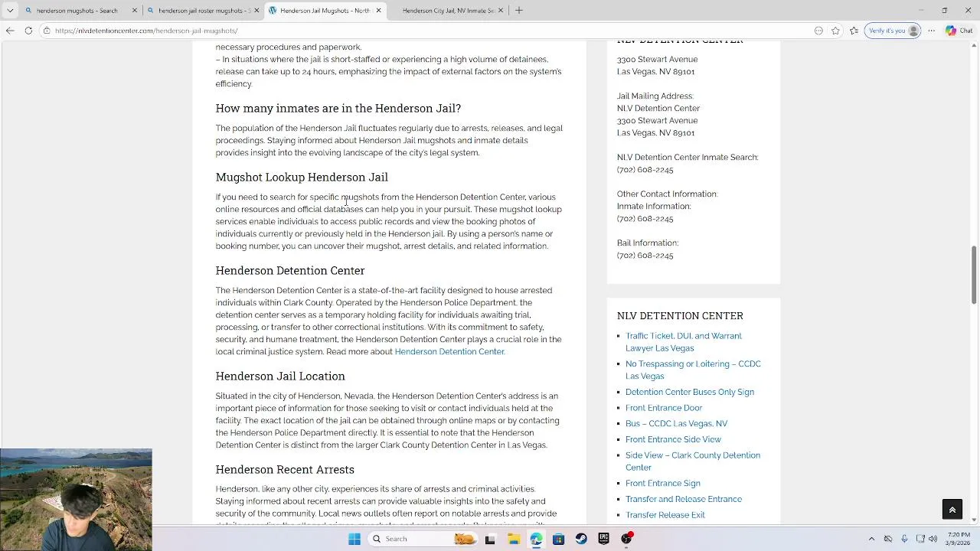The width and height of the screenshot is (980, 551).
Task: Click the 'Verify it's you' profile button
Action: pos(892,31)
